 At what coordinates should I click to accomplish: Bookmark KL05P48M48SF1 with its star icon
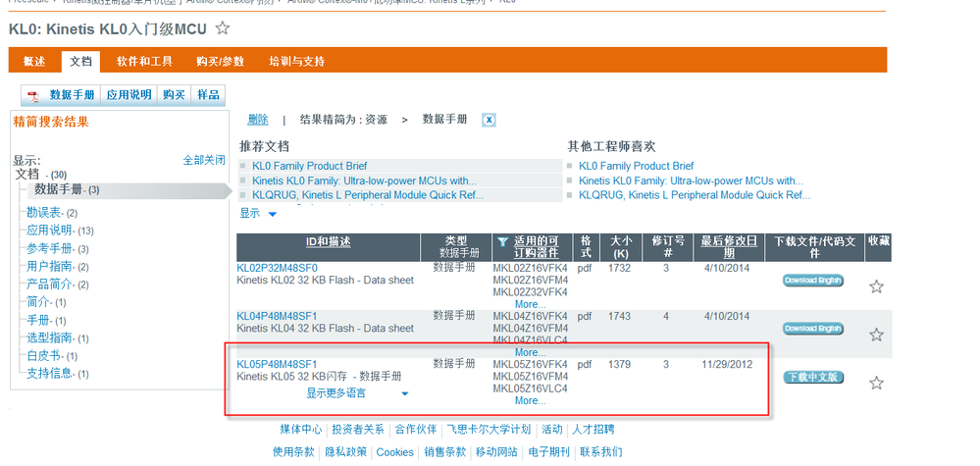876,383
